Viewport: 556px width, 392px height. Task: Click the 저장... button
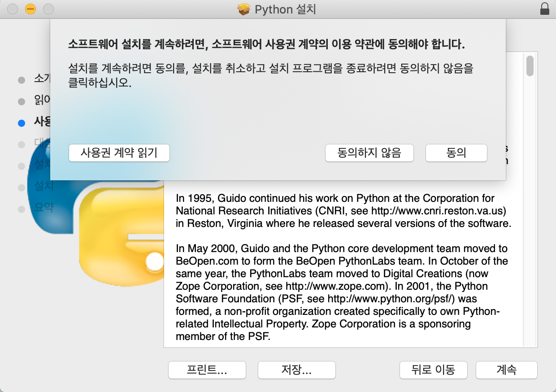coord(296,370)
